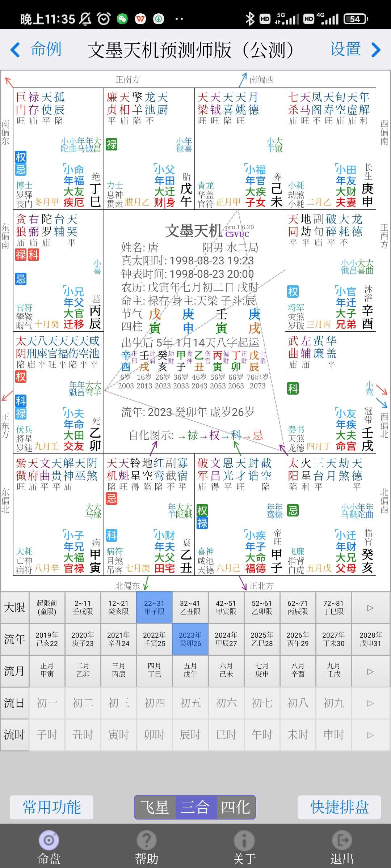Tap the back chevron beside 命例
The width and height of the screenshot is (391, 868).
pyautogui.click(x=15, y=50)
